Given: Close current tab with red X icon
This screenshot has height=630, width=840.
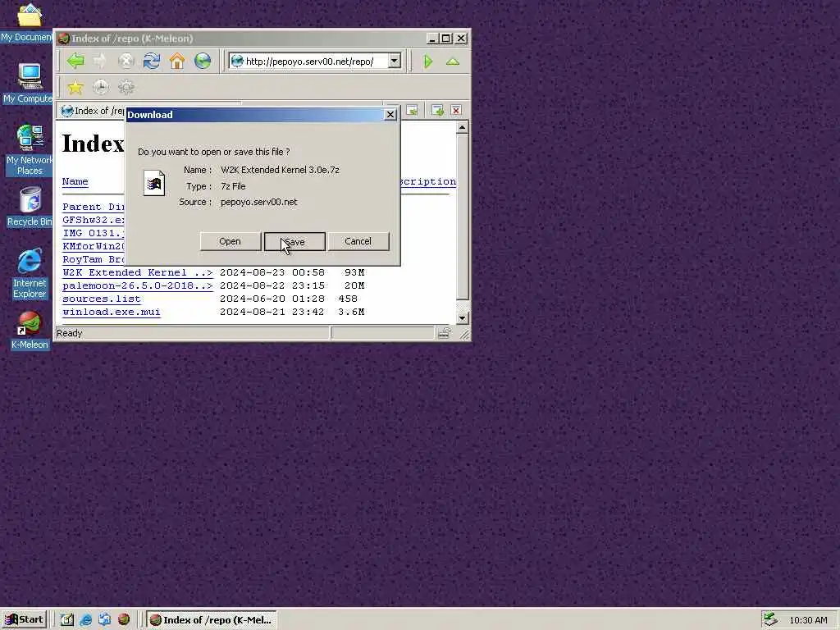Looking at the screenshot, I should (456, 111).
